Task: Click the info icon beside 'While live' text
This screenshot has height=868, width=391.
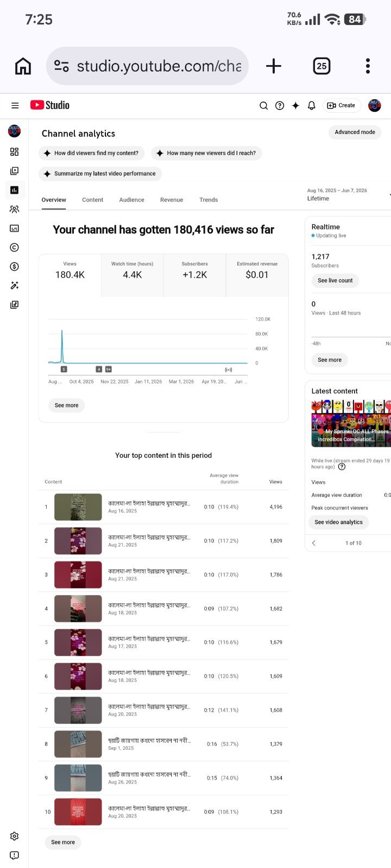Action: pos(342,467)
